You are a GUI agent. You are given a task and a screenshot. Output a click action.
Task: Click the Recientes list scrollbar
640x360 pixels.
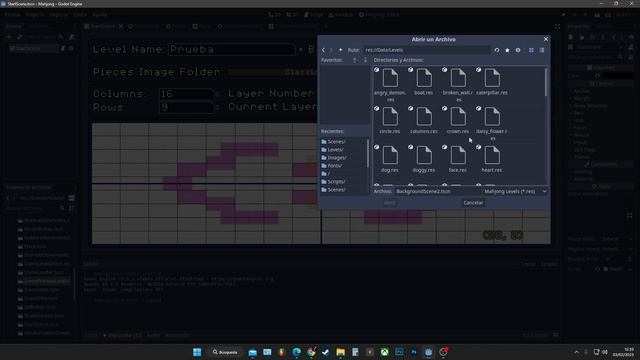tap(368, 153)
